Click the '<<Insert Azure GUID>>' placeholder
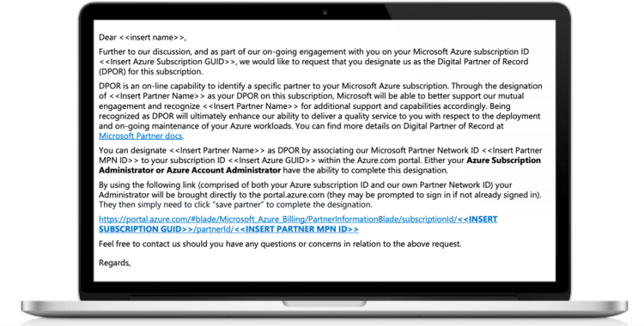The height and width of the screenshot is (326, 644). (272, 160)
